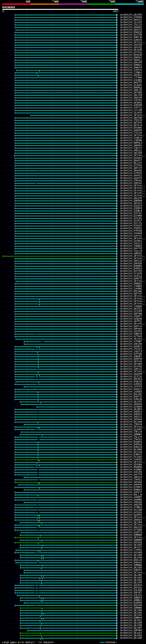Click the UniRef100_A8JHX9 hit label
The width and height of the screenshot is (146, 644).
coord(131,15)
